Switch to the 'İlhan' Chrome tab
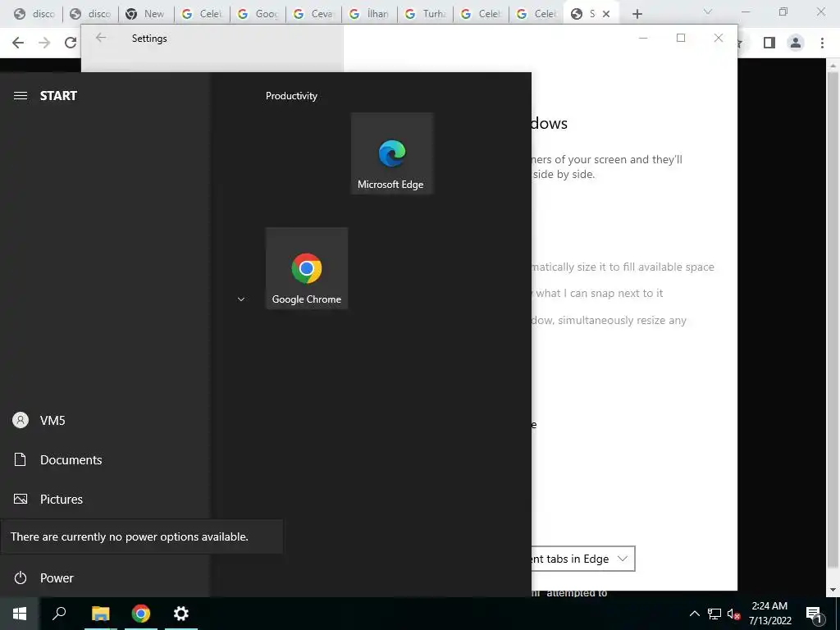Screen dimensions: 840x630 point(370,14)
